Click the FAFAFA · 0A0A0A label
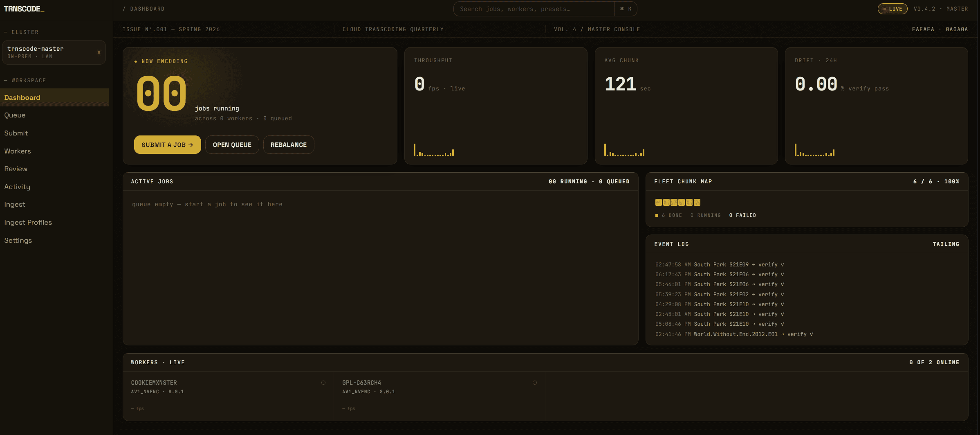This screenshot has height=435, width=980. (x=940, y=29)
